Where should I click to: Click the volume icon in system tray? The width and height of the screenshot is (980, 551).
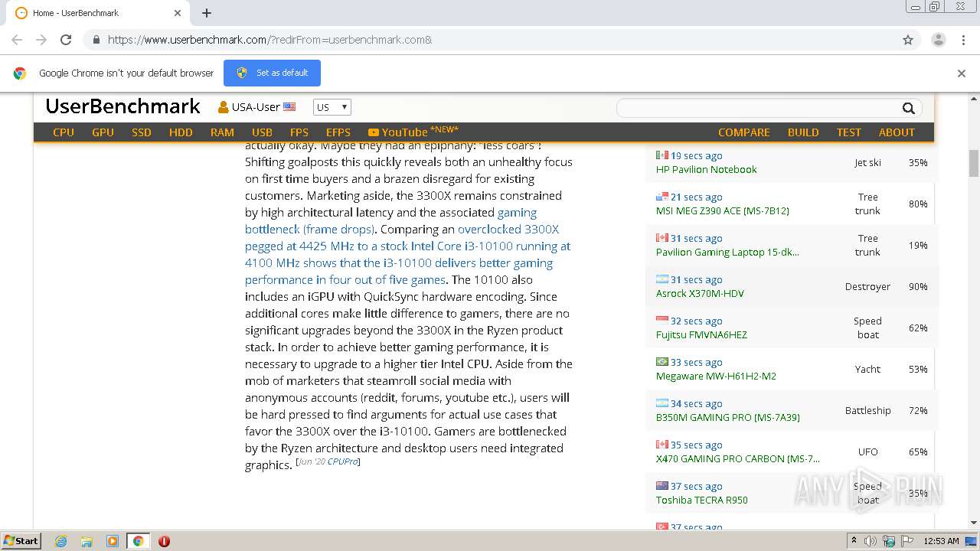coord(871,541)
